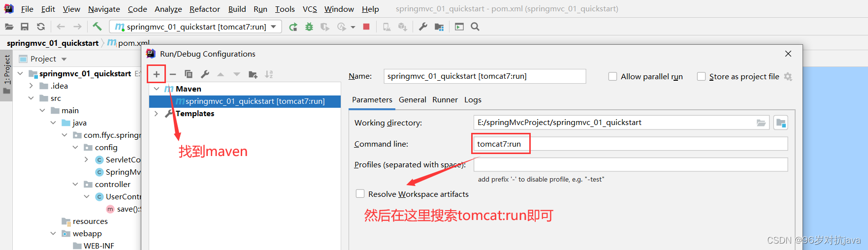This screenshot has height=250, width=868.
Task: Click springmvc_01_quickstart breadcrumb
Action: (x=53, y=43)
